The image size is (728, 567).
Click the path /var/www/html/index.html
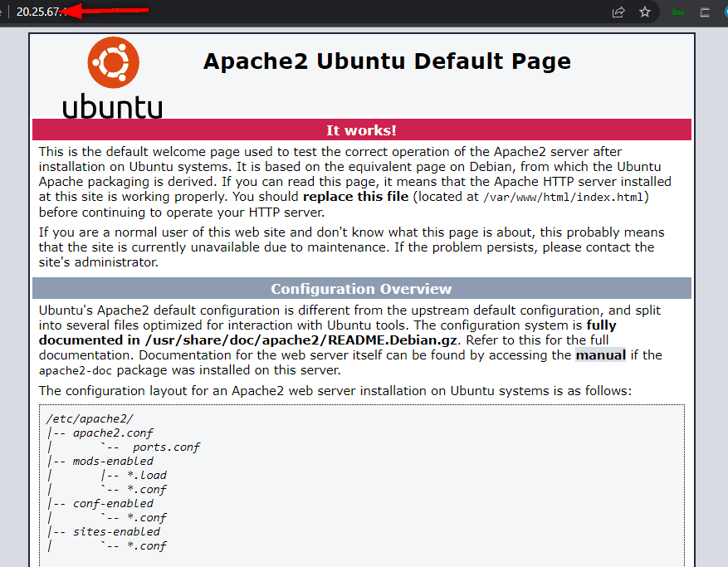click(563, 198)
